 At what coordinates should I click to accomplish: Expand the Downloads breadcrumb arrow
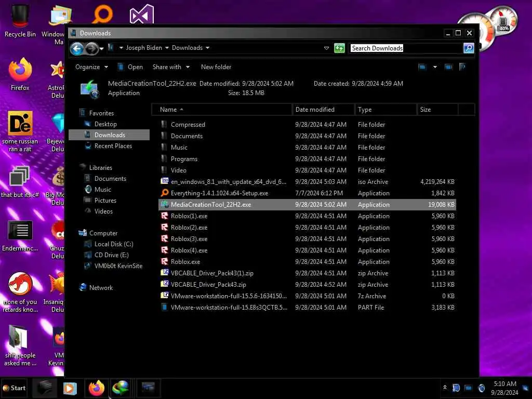click(x=208, y=48)
